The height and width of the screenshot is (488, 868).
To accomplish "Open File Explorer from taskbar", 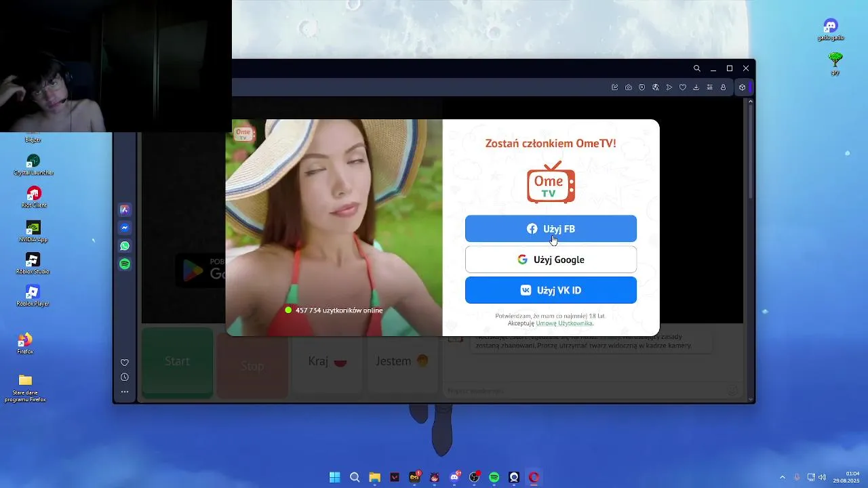I will tap(374, 477).
